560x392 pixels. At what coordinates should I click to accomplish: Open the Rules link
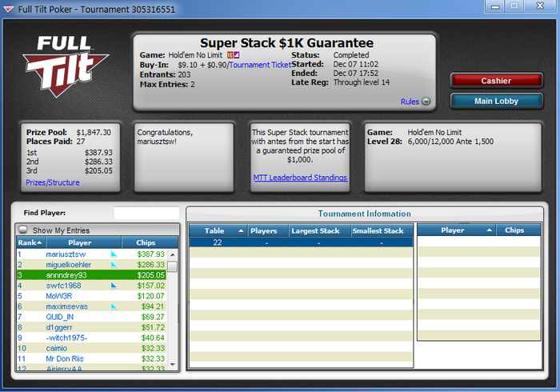(410, 102)
